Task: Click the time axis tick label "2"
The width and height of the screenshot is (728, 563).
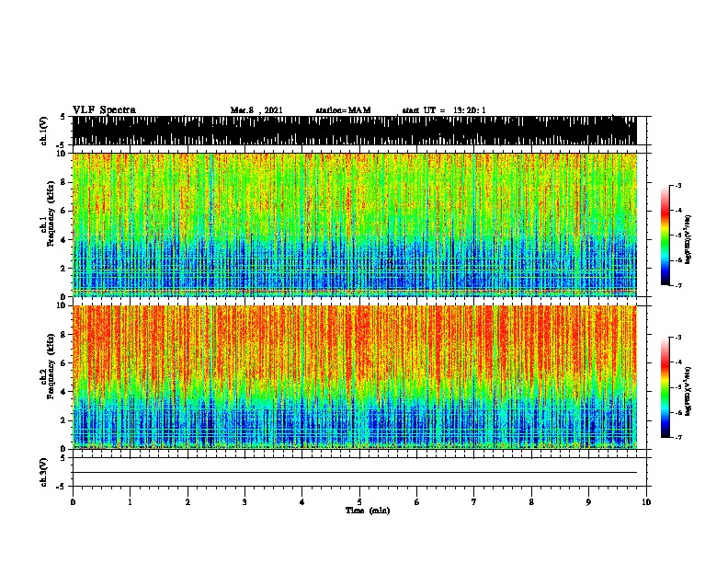Action: coord(188,501)
